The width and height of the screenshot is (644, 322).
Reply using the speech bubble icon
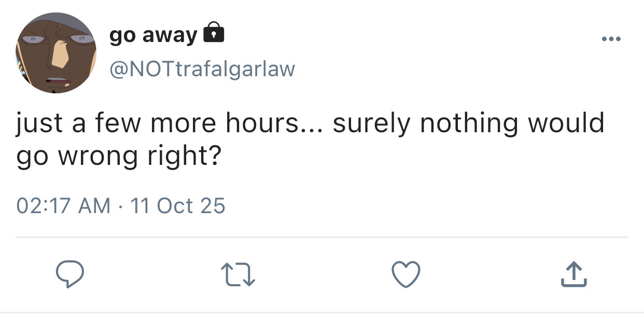click(x=69, y=275)
